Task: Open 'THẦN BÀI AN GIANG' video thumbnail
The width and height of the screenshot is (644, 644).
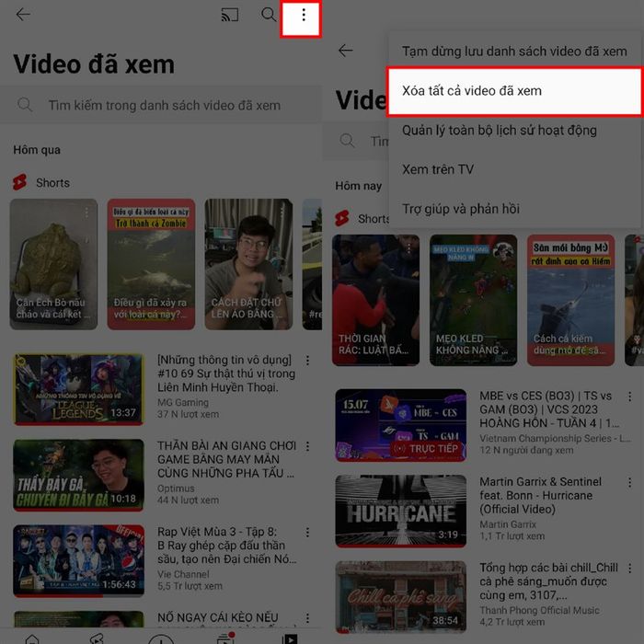Action: click(x=78, y=476)
